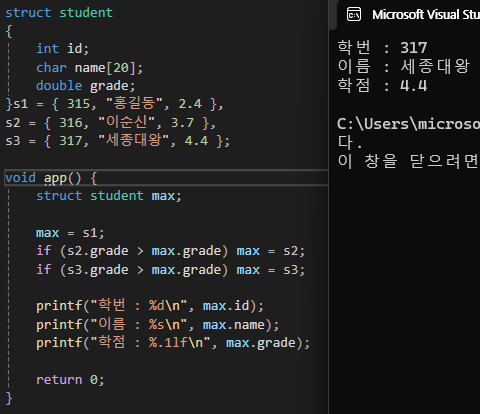The height and width of the screenshot is (414, 480).
Task: Click the console output '학점 : 4.4'
Action: tap(382, 85)
